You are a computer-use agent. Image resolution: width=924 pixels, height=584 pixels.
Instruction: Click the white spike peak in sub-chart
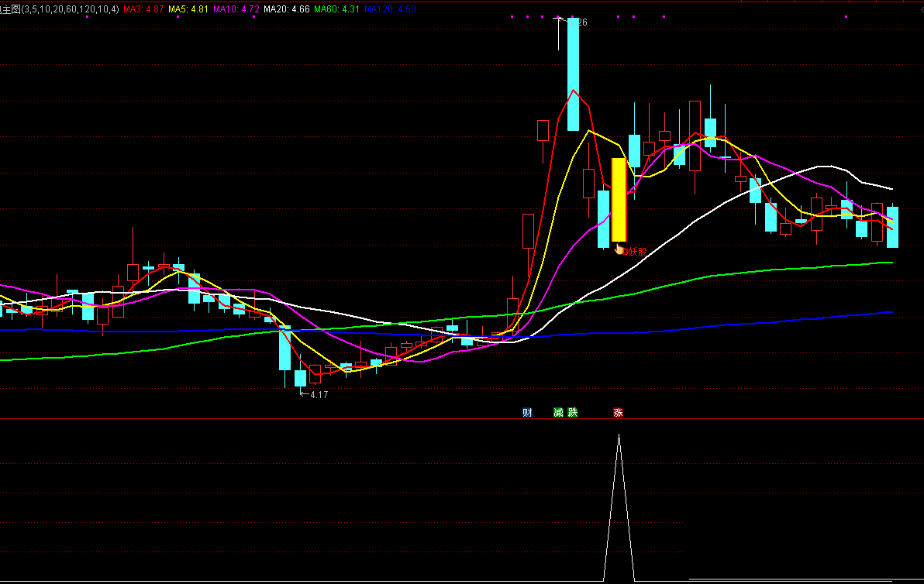(x=619, y=436)
